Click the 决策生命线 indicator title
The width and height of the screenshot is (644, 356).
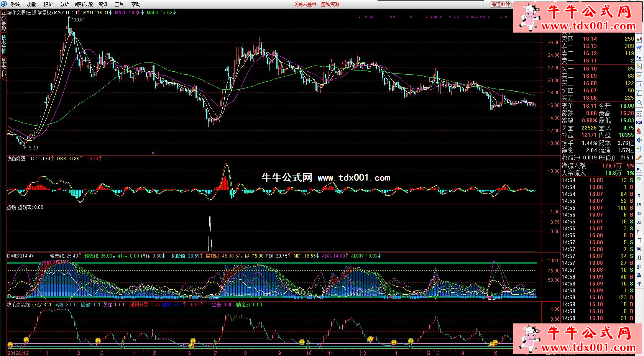pos(18,305)
